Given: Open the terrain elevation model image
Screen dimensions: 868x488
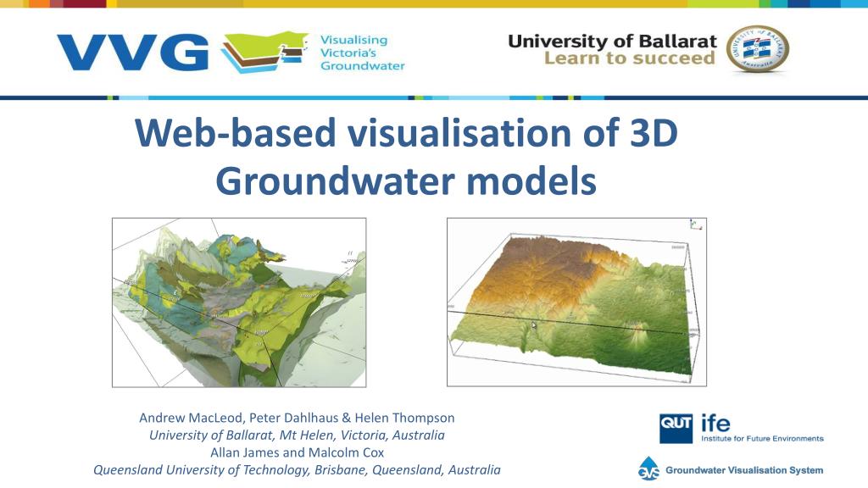Looking at the screenshot, I should tap(576, 302).
